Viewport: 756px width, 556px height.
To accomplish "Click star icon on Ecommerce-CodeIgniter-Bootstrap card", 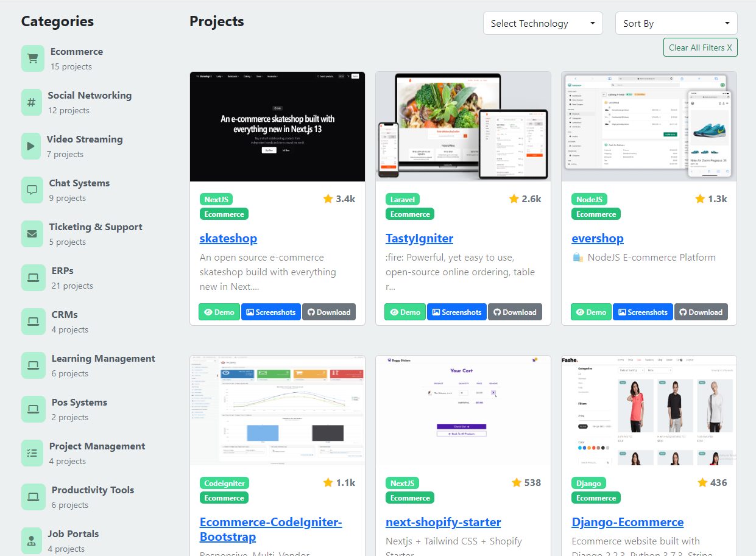I will click(x=328, y=482).
